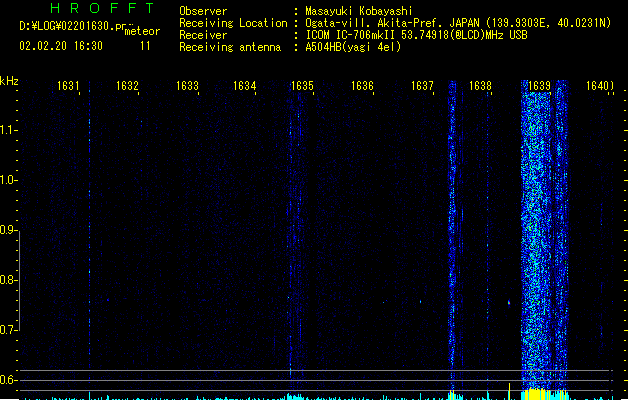The width and height of the screenshot is (629, 400).
Task: Click the 1.0 kHz axis label
Action: click(x=8, y=180)
